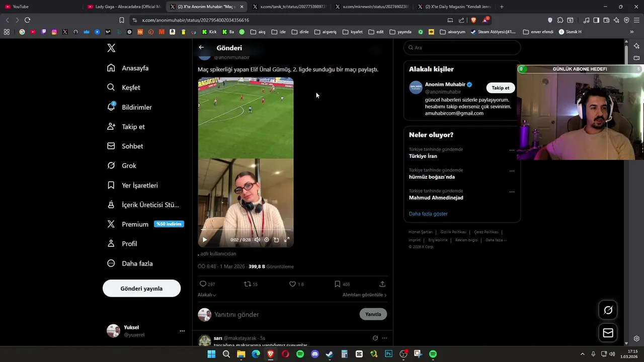Open the akvaryum bookmarks folder
The width and height of the screenshot is (644, 362).
tap(452, 32)
